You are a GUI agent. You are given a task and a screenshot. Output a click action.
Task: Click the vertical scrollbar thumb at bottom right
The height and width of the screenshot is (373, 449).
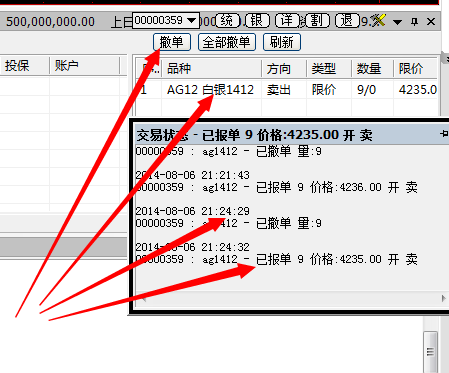coord(430,352)
